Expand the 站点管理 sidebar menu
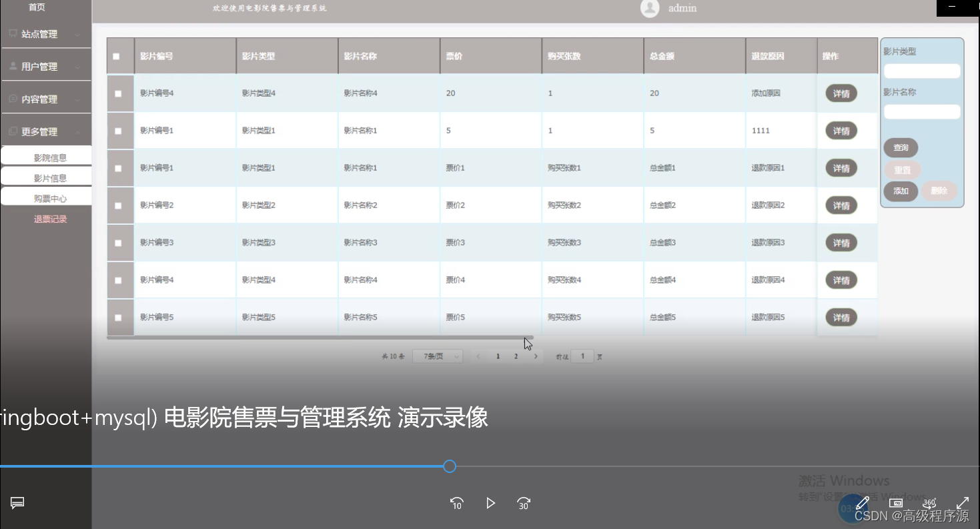The height and width of the screenshot is (529, 980). 46,34
